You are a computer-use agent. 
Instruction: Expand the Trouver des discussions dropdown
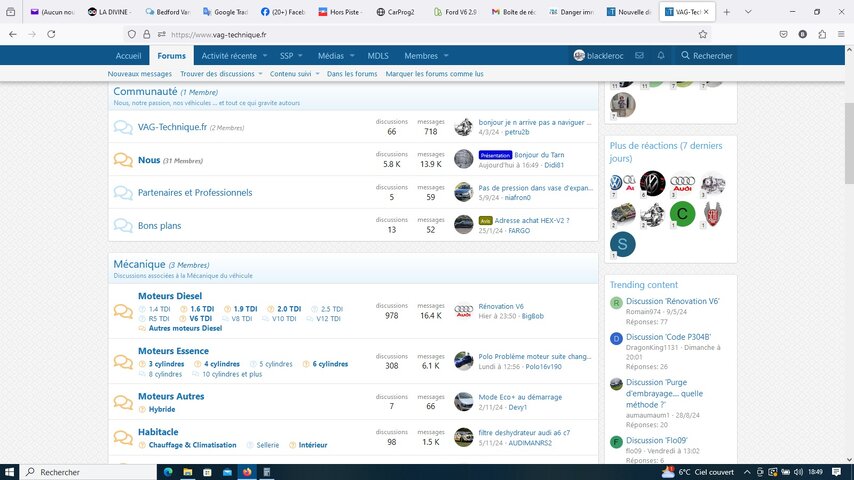[260, 74]
